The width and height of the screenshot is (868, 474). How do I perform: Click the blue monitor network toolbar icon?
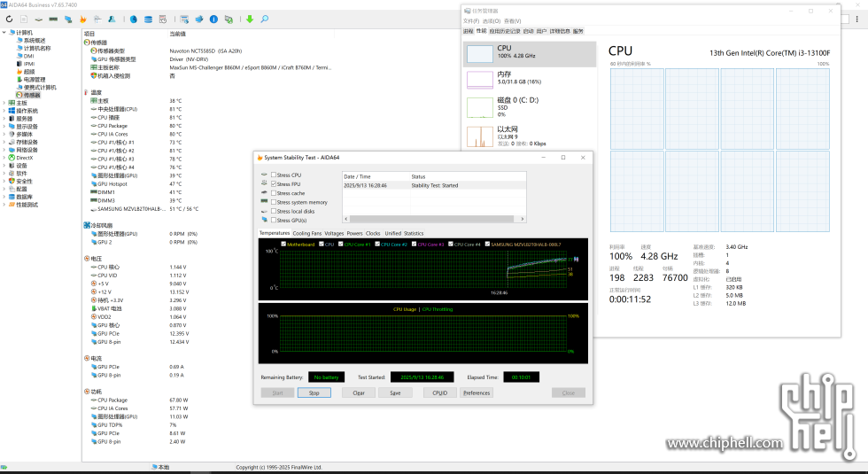[68, 19]
